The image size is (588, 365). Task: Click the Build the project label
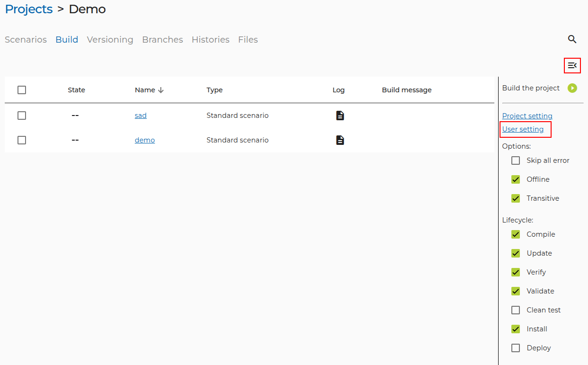531,88
